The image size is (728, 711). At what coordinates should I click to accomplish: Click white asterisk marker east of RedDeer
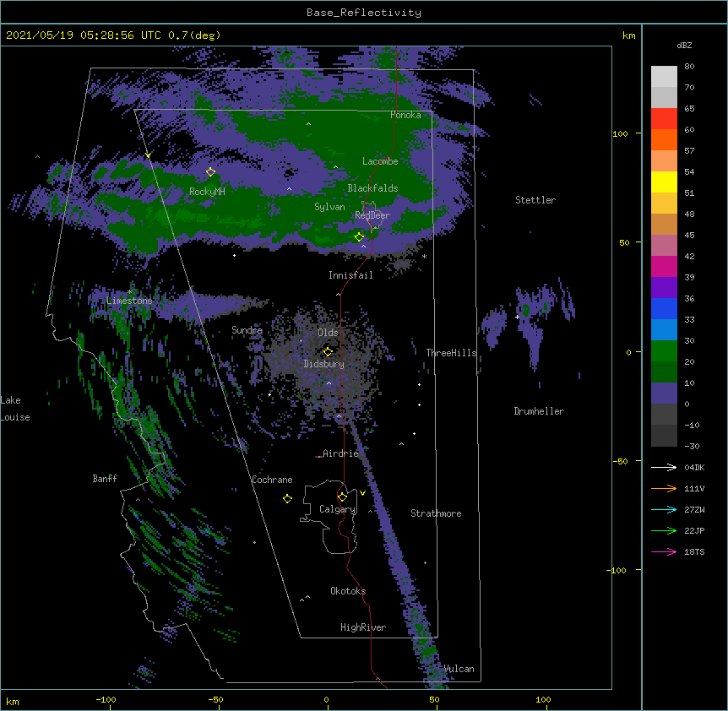click(424, 256)
